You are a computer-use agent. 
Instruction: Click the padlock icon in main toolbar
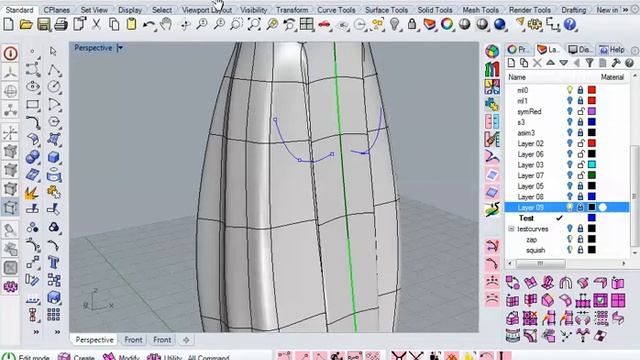(412, 24)
